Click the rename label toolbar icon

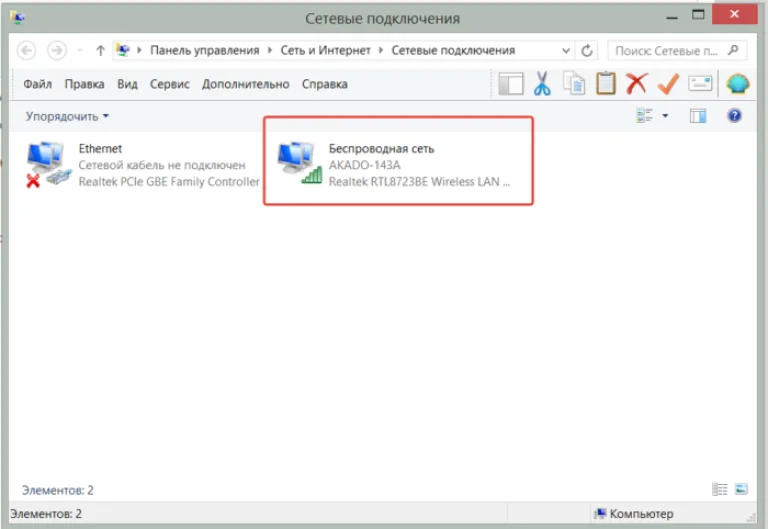pos(700,84)
